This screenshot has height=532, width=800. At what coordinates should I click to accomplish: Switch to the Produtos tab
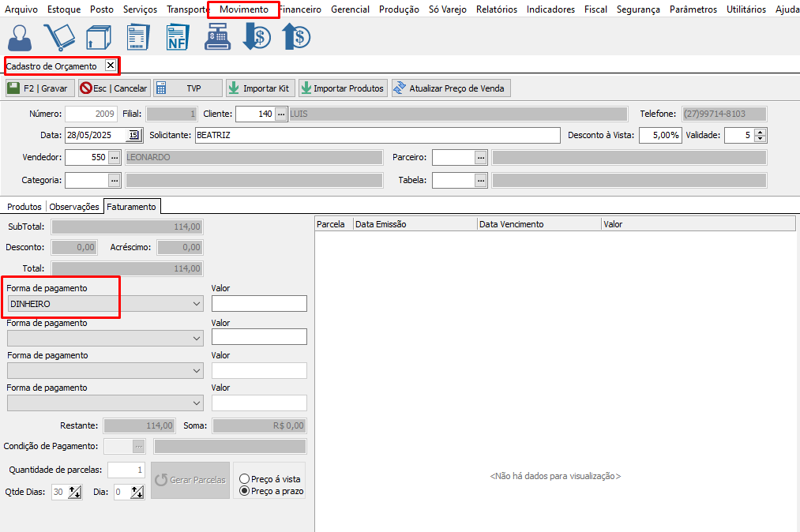pos(24,207)
